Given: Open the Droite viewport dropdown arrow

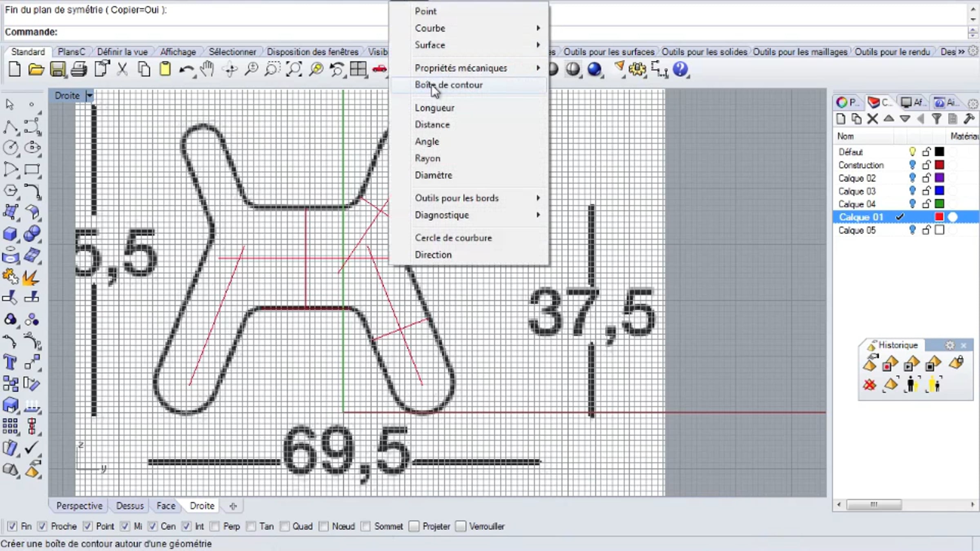Looking at the screenshot, I should 89,96.
